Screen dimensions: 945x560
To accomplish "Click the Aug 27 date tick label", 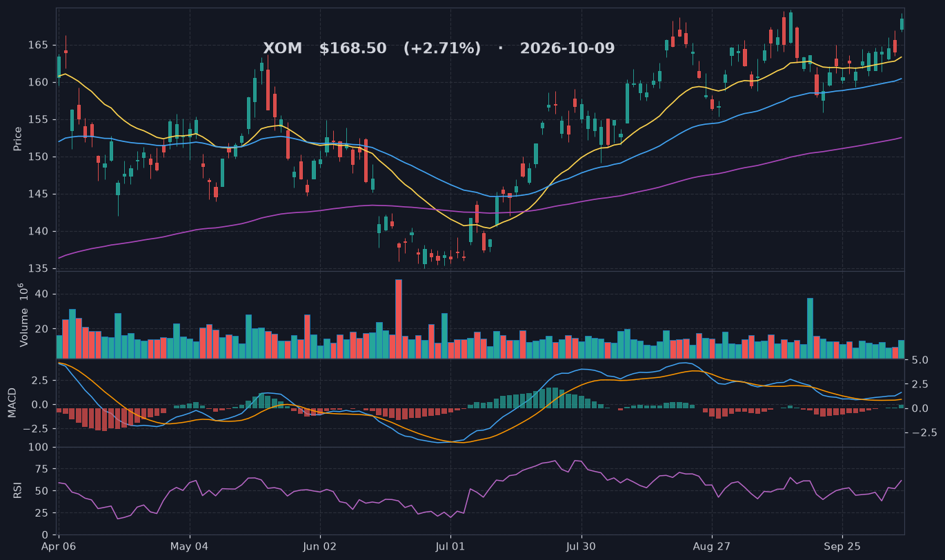I will (712, 546).
